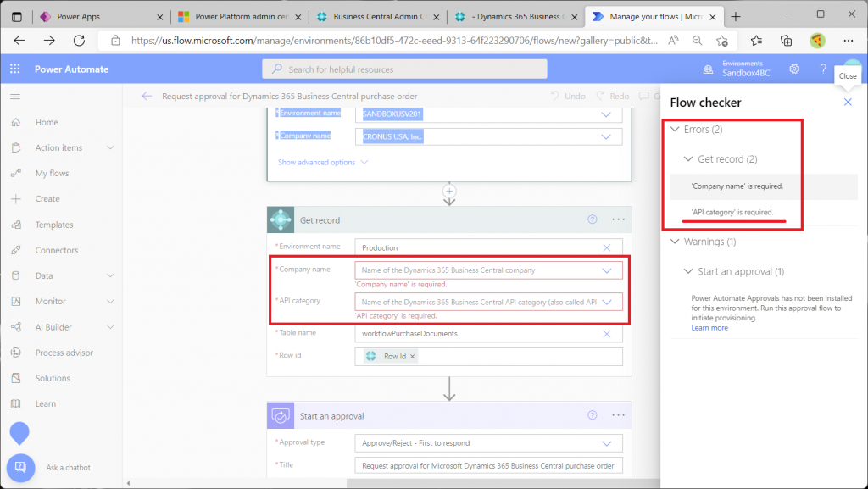Navigate back in the browser

19,41
